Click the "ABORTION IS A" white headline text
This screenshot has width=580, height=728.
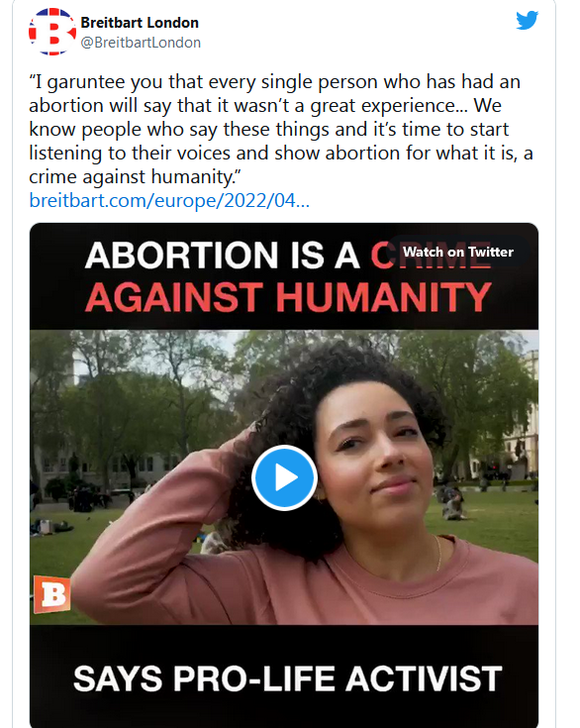point(223,256)
